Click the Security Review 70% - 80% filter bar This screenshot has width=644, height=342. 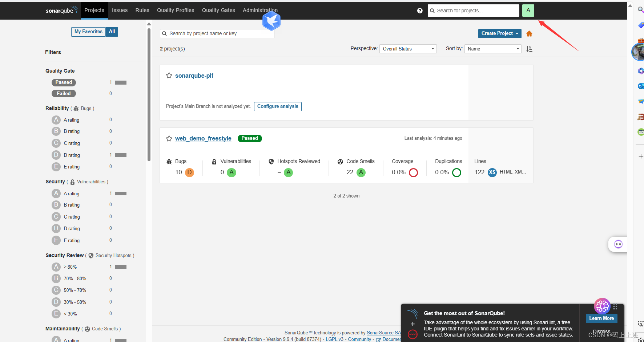89,278
